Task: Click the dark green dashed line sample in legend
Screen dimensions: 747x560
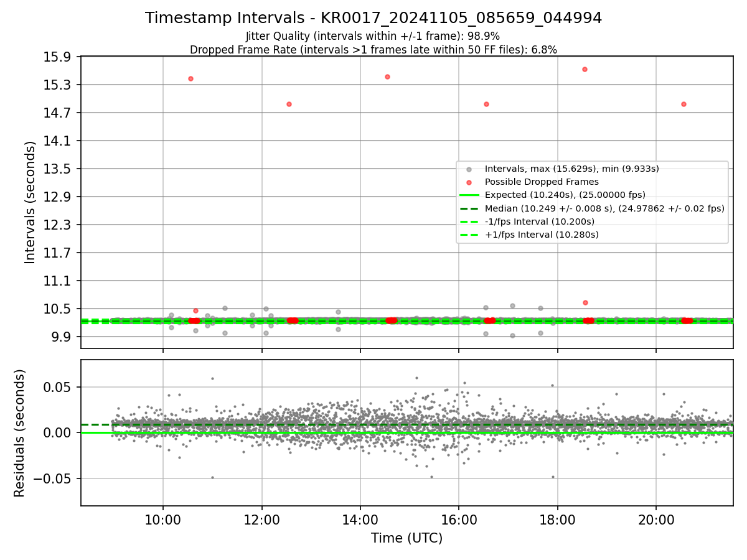Action: pyautogui.click(x=469, y=208)
